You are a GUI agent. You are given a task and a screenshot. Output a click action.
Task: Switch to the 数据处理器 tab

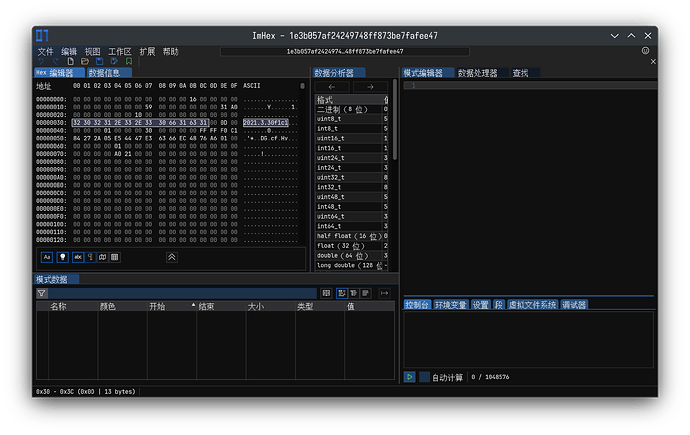(481, 73)
